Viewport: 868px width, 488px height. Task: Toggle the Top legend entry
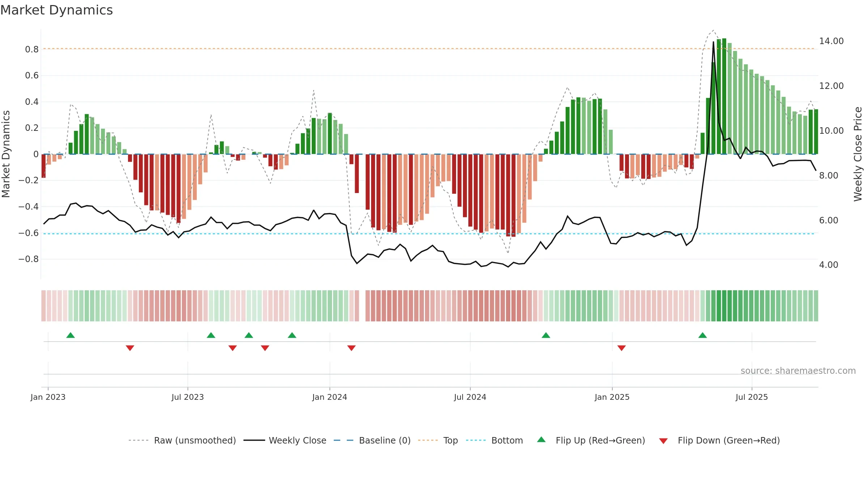(x=438, y=440)
